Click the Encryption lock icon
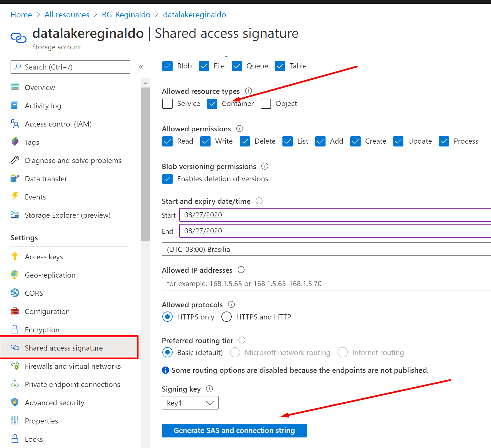The height and width of the screenshot is (448, 491). (x=15, y=329)
